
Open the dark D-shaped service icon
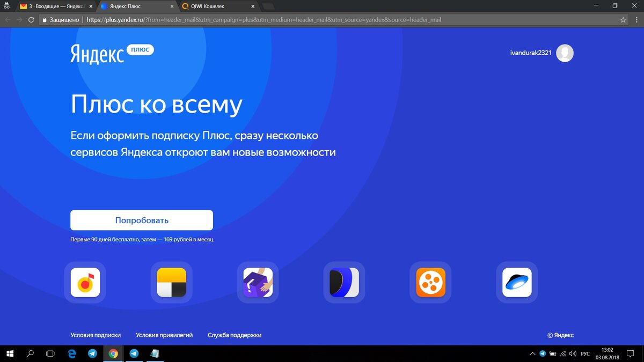(345, 282)
